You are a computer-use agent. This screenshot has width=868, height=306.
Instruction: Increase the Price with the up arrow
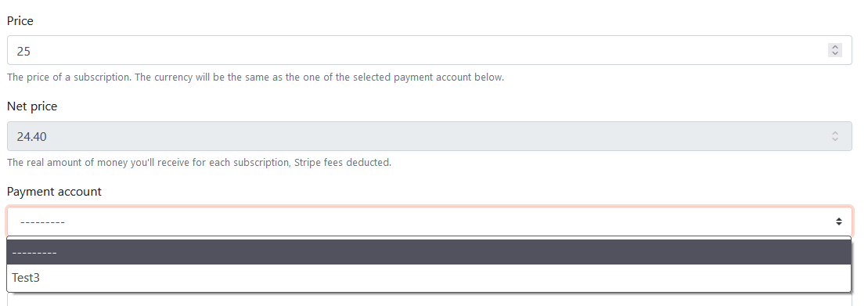tap(835, 47)
